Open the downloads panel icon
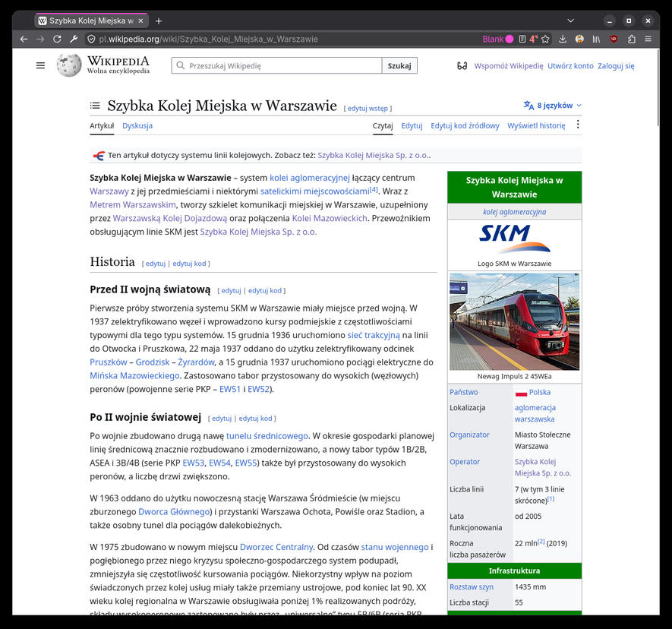The image size is (672, 629). point(563,39)
